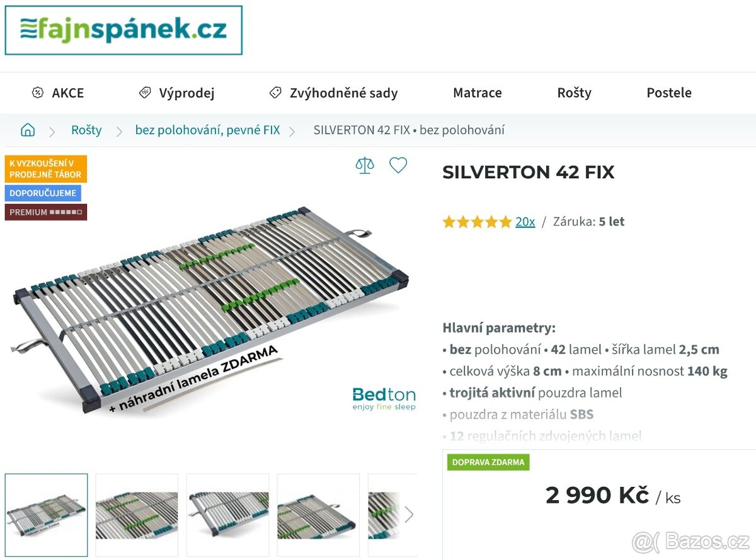Click the Bedton brand logo
756x560 pixels.
click(x=384, y=399)
